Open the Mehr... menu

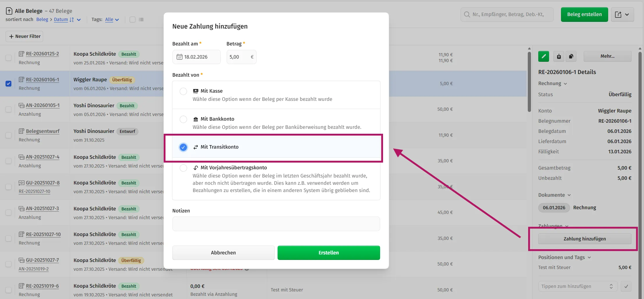coord(607,56)
